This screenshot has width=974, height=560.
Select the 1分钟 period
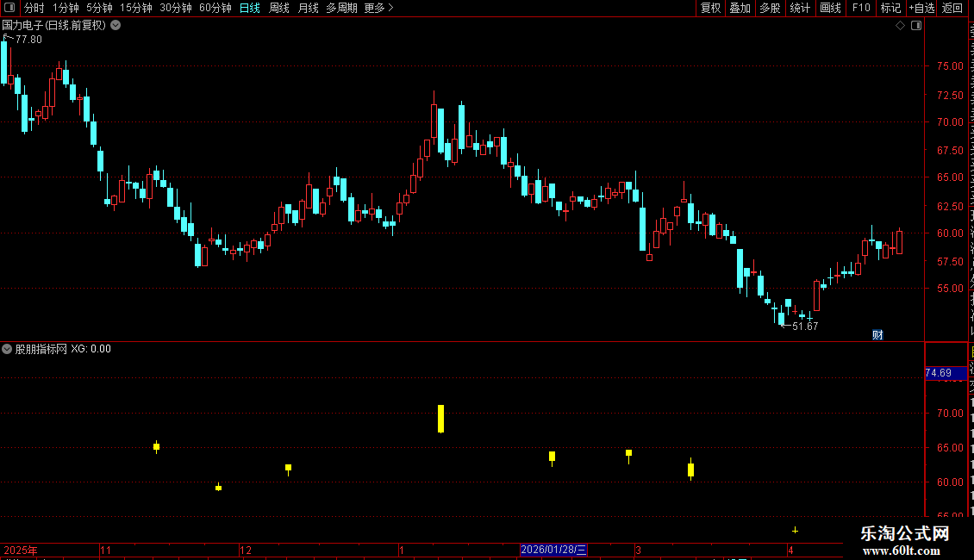click(x=66, y=8)
